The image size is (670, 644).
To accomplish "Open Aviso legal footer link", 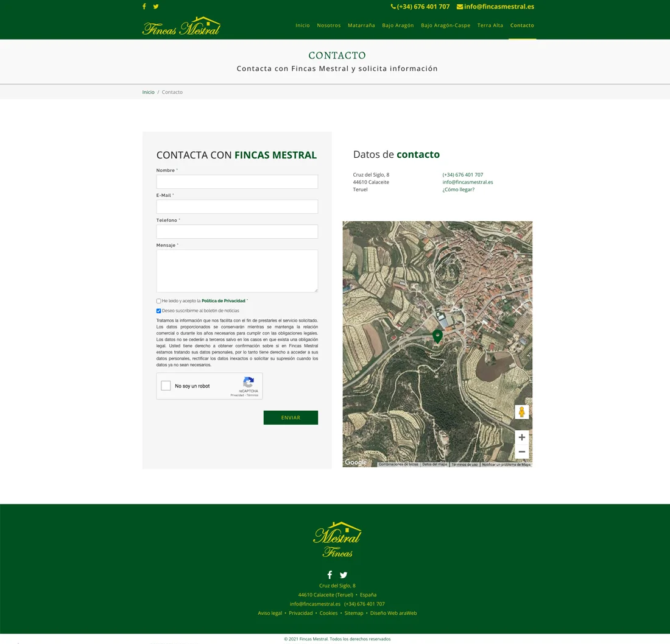I will (x=270, y=613).
